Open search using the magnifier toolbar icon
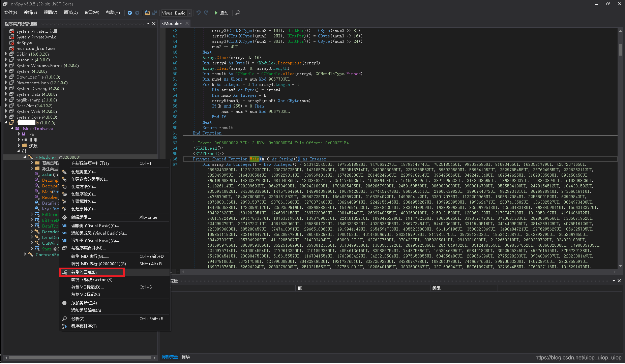This screenshot has width=625, height=364. [238, 13]
